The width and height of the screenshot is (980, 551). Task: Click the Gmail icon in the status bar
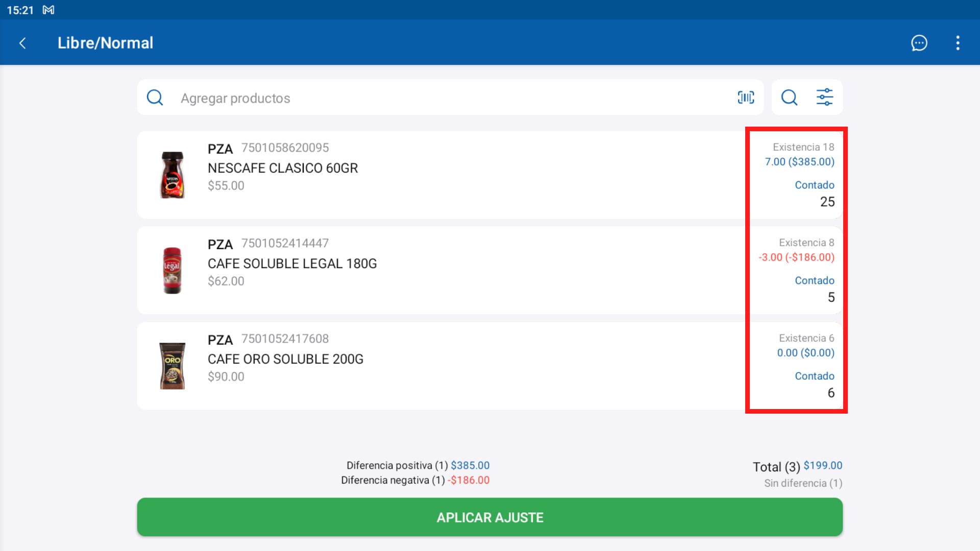48,10
